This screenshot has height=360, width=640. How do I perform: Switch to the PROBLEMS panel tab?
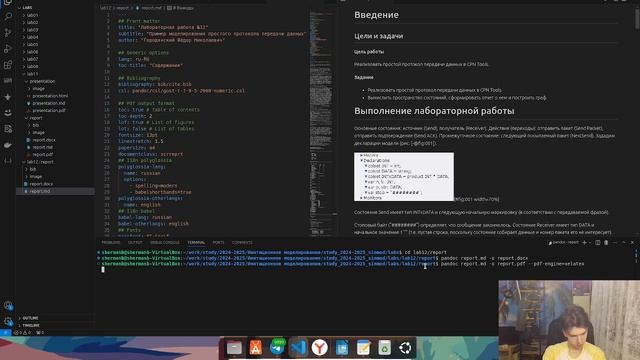coord(111,242)
